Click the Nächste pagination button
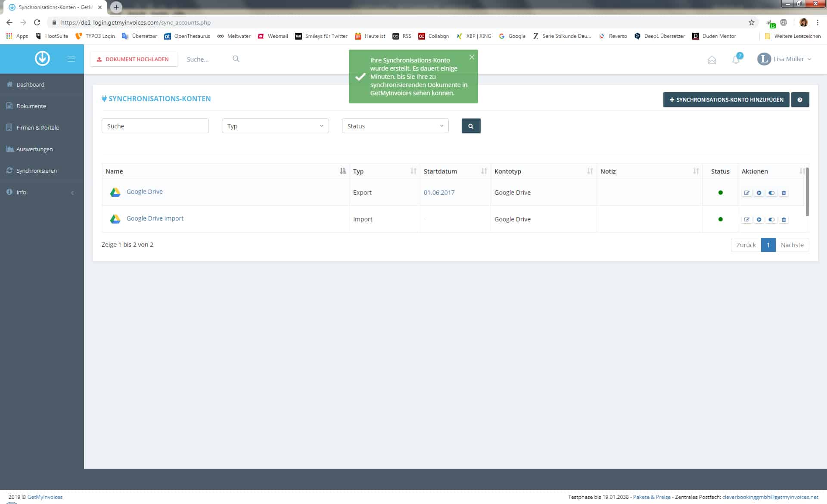Image resolution: width=827 pixels, height=504 pixels. [792, 245]
